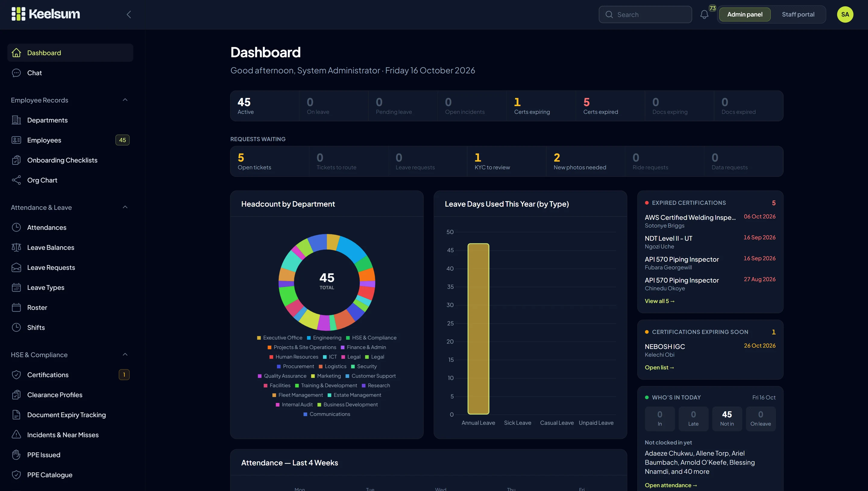The image size is (868, 491).
Task: Click the Leave Balances scale icon
Action: tap(16, 248)
